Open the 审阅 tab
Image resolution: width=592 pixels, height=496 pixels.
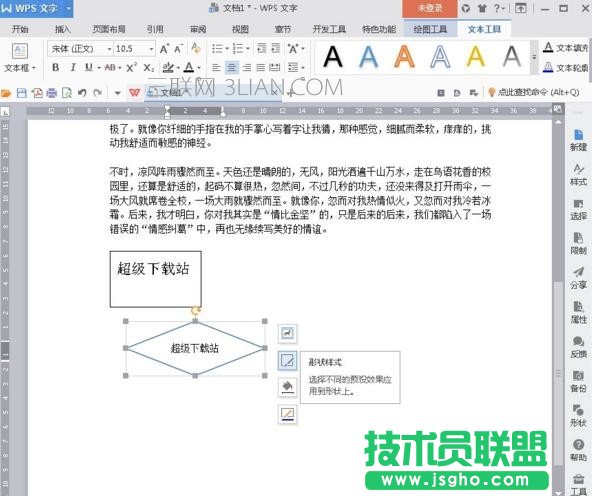click(x=198, y=29)
